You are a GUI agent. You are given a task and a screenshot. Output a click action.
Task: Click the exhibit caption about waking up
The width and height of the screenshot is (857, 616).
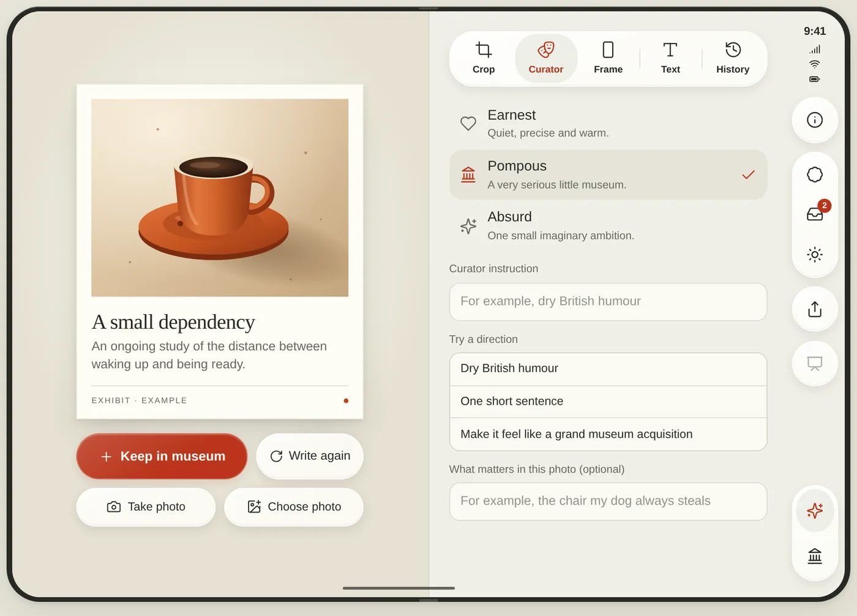209,355
